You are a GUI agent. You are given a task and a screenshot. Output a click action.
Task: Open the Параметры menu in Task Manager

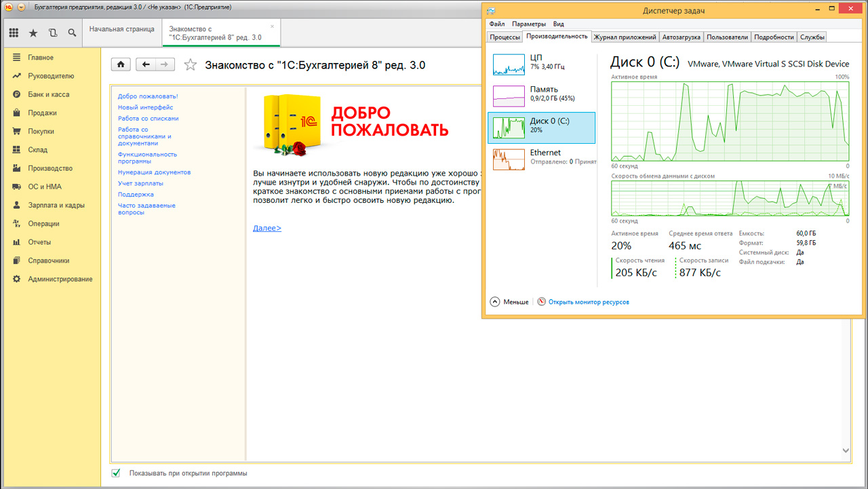[x=528, y=24]
